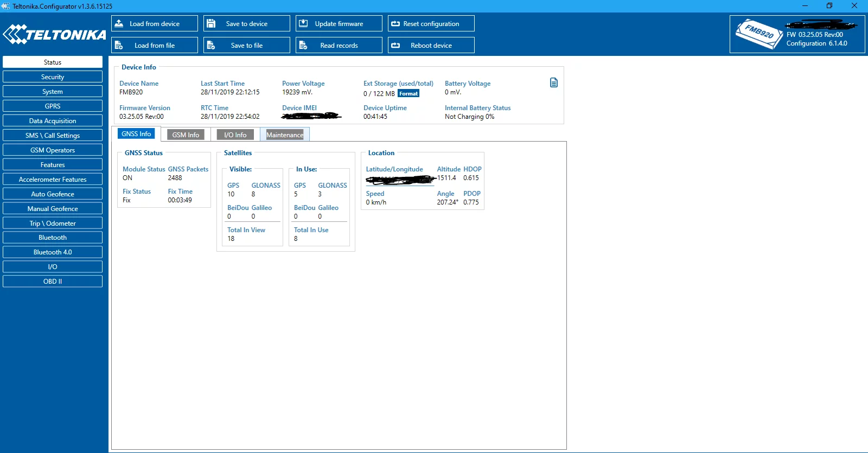868x453 pixels.
Task: Click the Firmware Version value 03.25.05 Rev:00
Action: point(142,117)
